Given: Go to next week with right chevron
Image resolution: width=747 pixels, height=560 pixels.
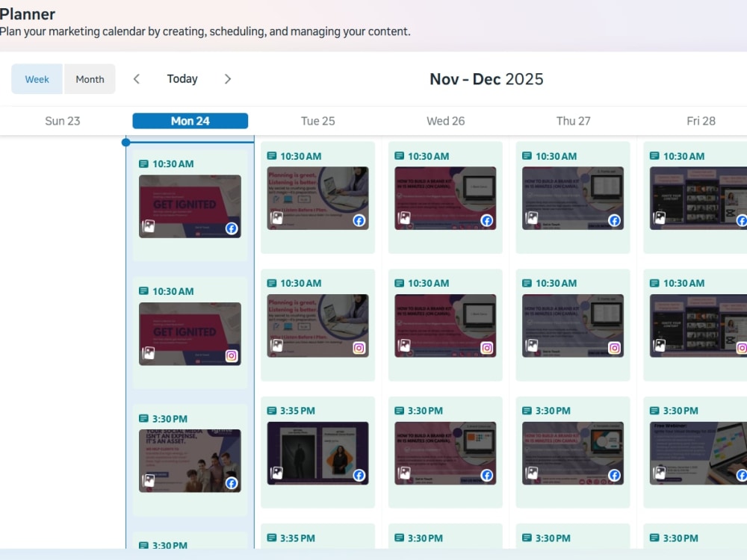Looking at the screenshot, I should coord(228,79).
